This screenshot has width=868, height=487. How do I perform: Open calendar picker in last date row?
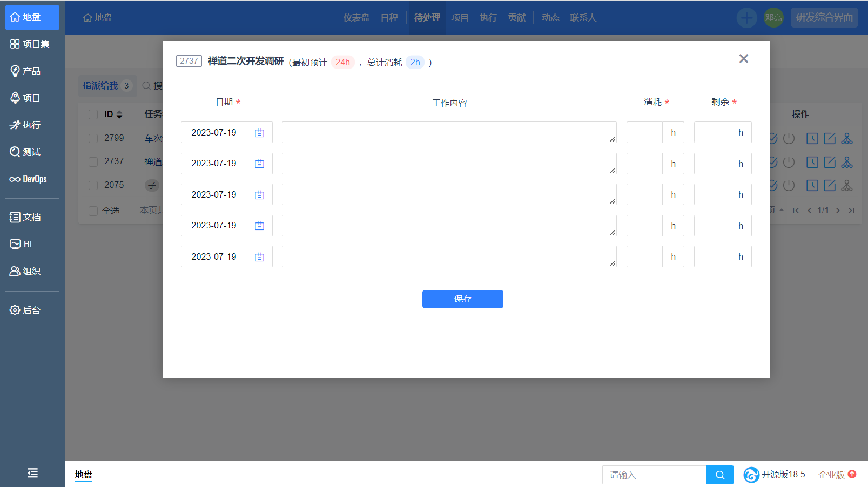pyautogui.click(x=259, y=257)
